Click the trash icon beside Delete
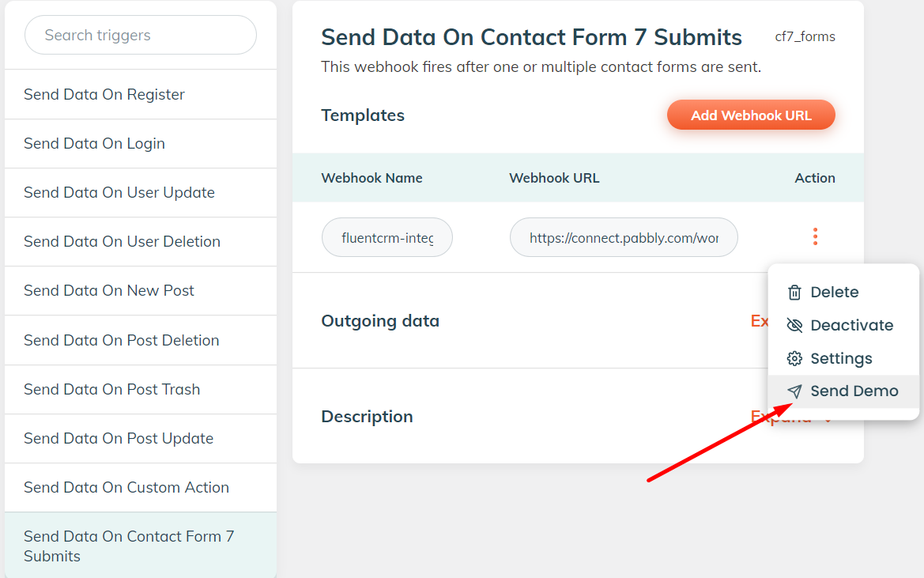 [794, 293]
